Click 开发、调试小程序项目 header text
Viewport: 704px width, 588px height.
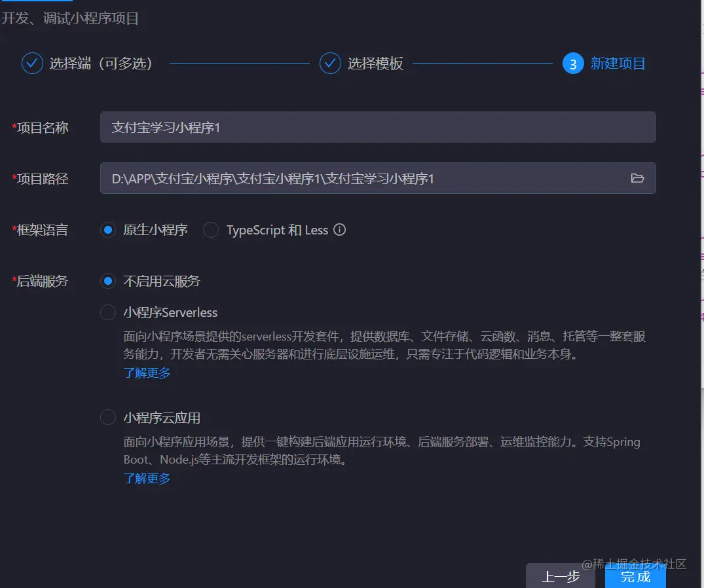point(69,18)
